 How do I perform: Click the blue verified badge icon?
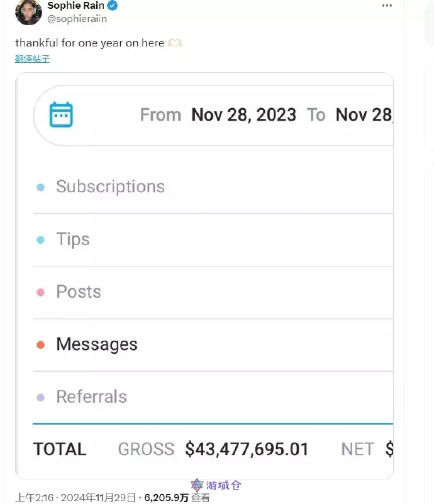[x=111, y=6]
